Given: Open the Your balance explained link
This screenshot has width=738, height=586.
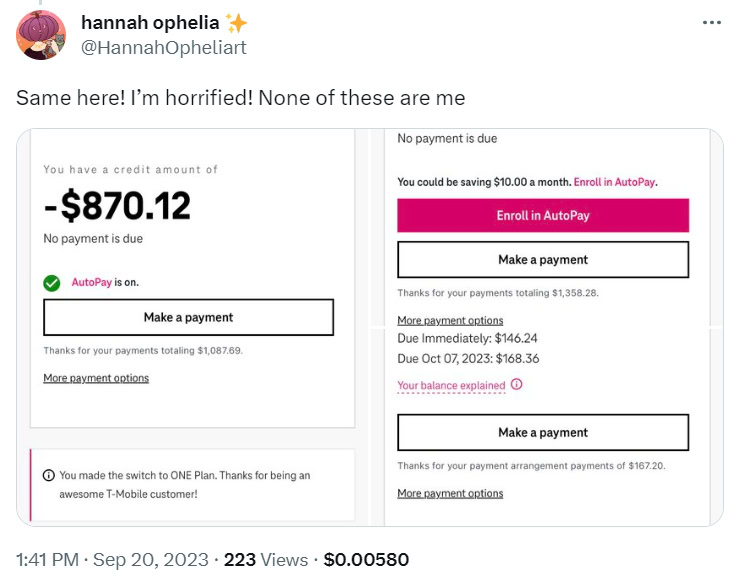Looking at the screenshot, I should coord(451,386).
